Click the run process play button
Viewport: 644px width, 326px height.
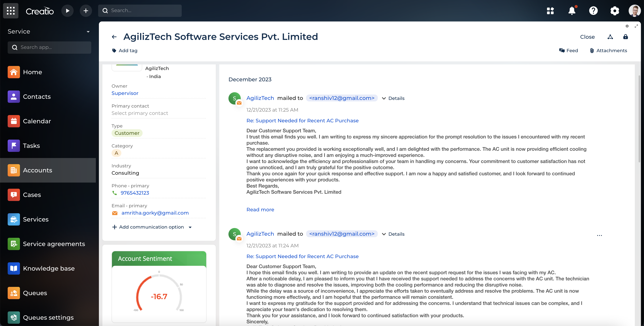click(67, 11)
